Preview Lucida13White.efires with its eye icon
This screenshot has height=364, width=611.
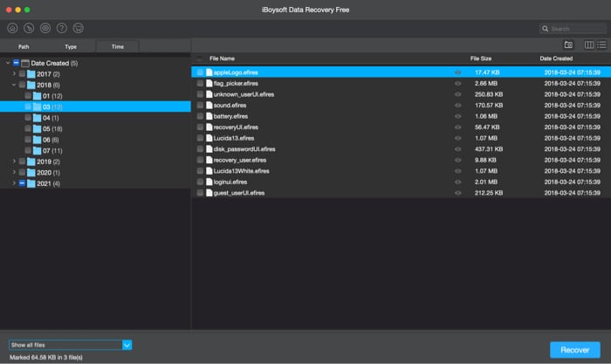[458, 171]
